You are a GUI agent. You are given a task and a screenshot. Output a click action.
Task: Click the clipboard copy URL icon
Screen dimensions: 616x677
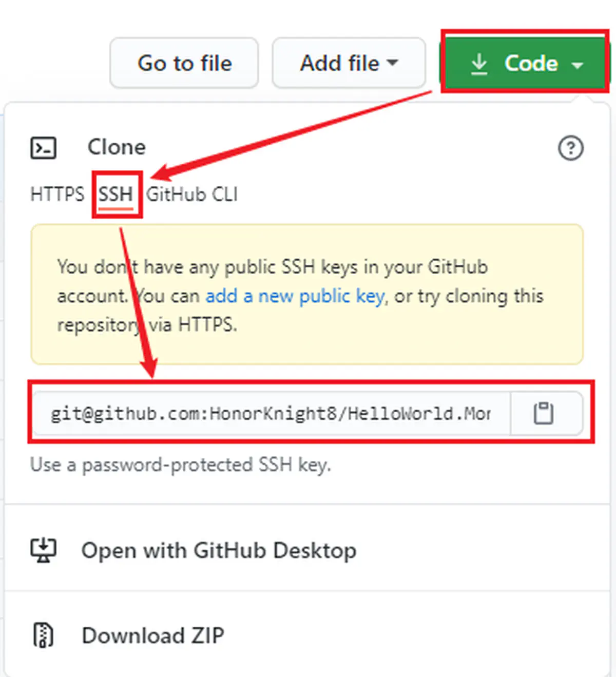(543, 413)
